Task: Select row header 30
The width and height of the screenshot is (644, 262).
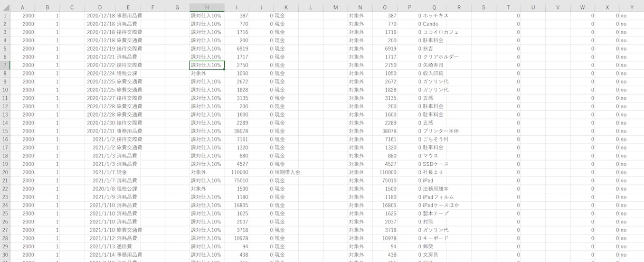Action: (5, 255)
